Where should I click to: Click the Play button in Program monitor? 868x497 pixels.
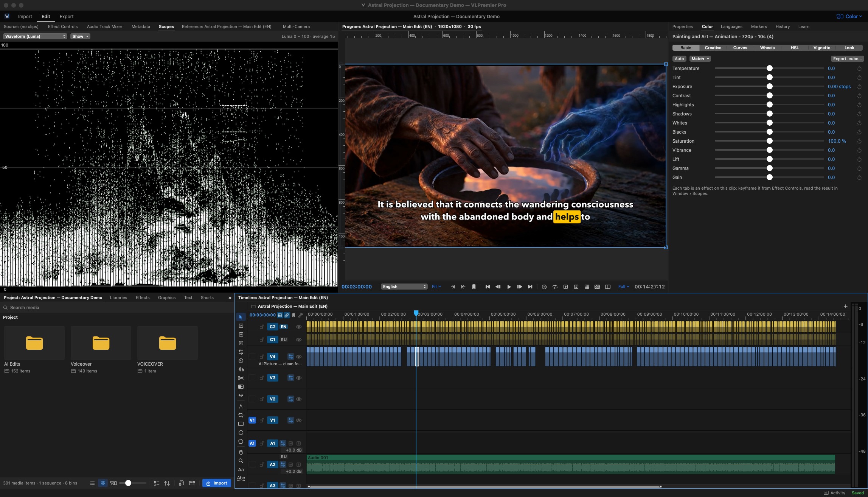coord(509,287)
